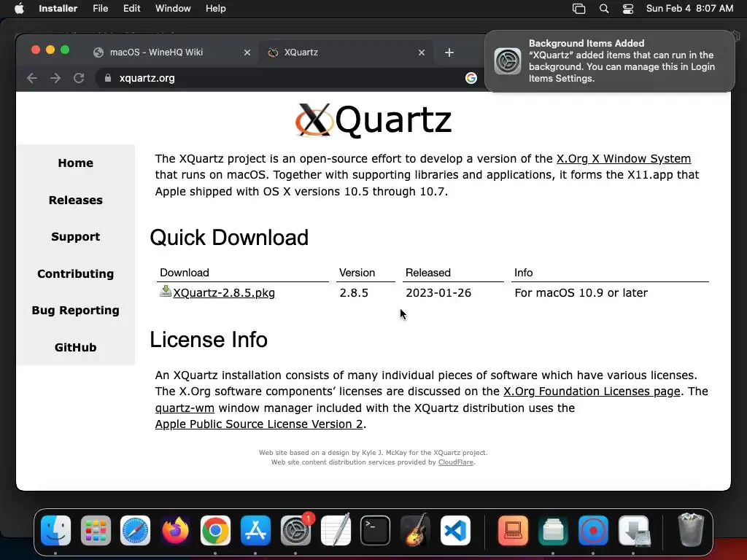The height and width of the screenshot is (560, 747).
Task: Open the File menu
Action: (x=100, y=9)
